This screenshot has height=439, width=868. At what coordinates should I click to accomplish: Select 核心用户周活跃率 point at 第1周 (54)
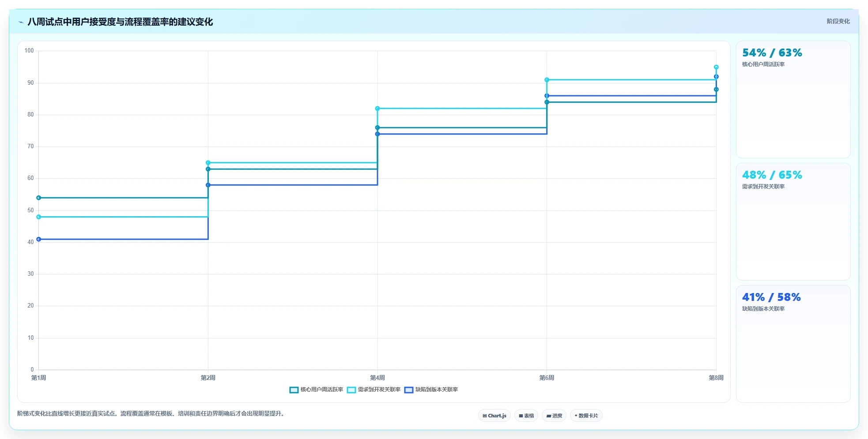[39, 198]
